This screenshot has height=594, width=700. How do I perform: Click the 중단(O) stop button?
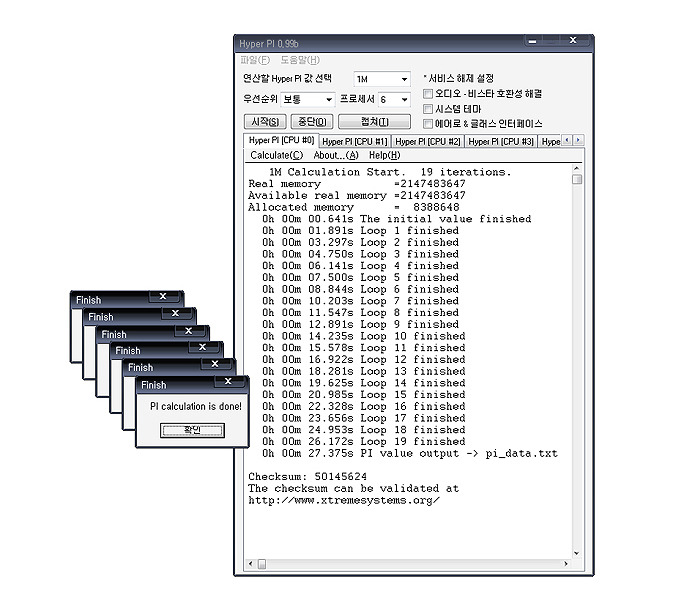312,121
